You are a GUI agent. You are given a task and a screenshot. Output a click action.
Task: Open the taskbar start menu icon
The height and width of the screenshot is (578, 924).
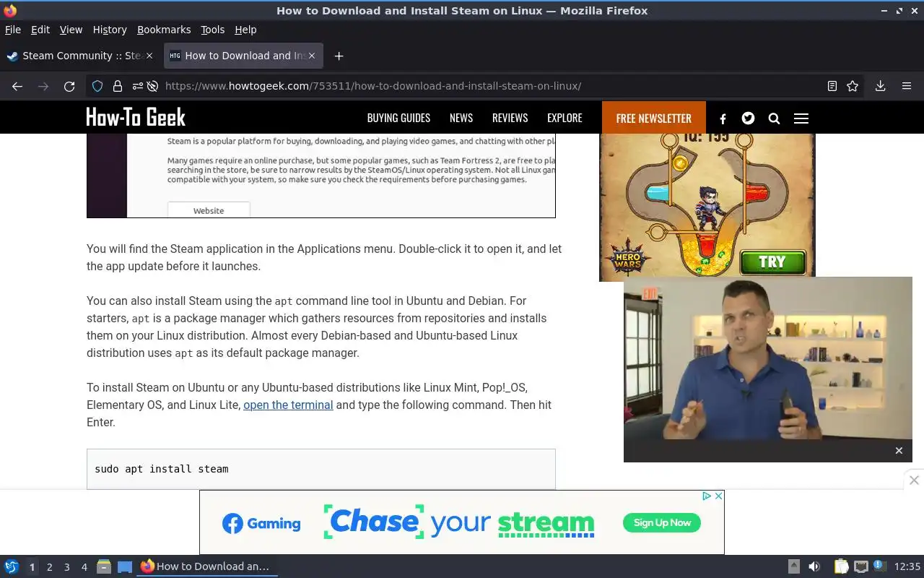(x=12, y=566)
